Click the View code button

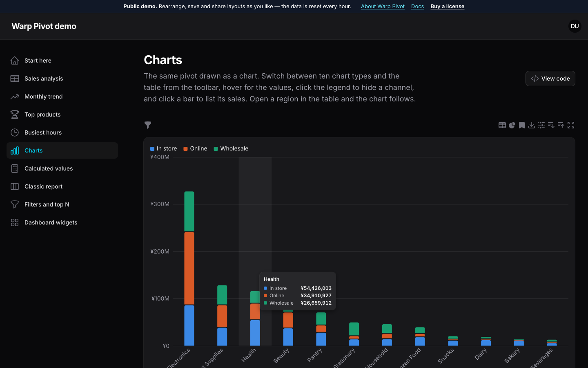550,79
